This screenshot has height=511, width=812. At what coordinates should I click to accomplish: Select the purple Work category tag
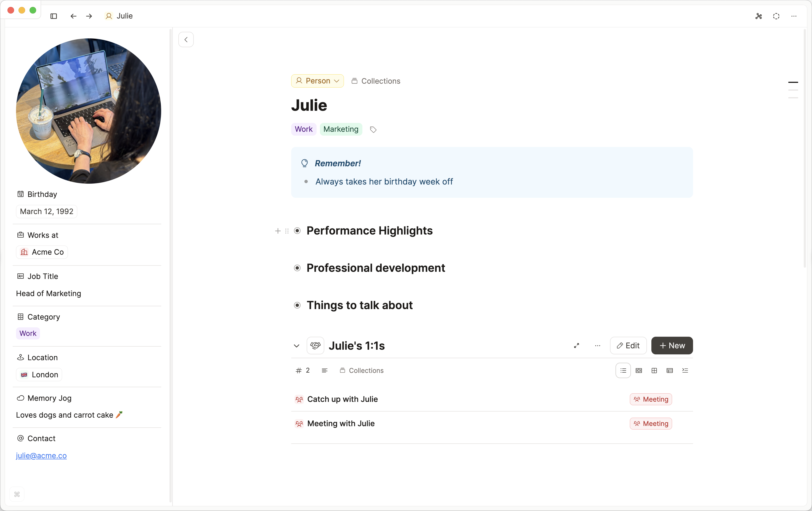28,333
